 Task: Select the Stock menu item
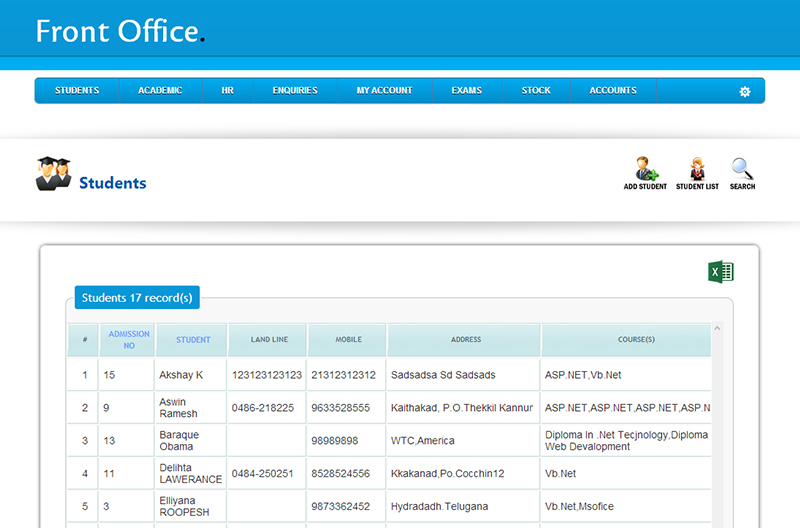point(536,91)
